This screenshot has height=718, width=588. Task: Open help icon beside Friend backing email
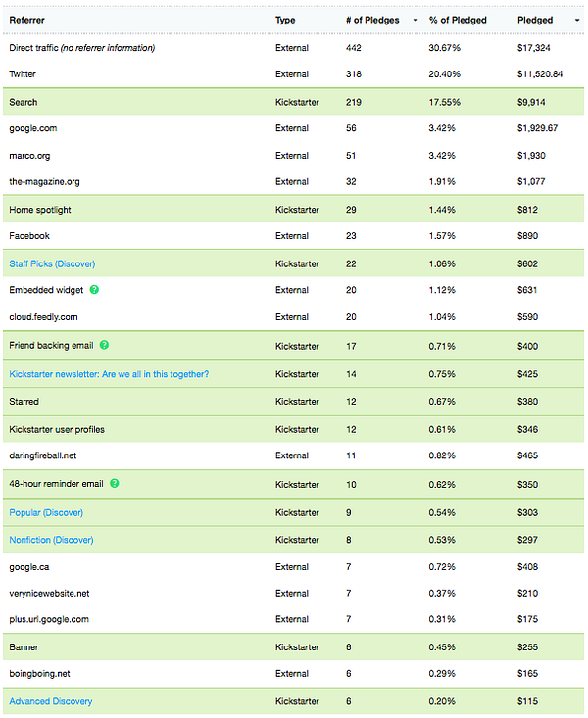(x=104, y=345)
